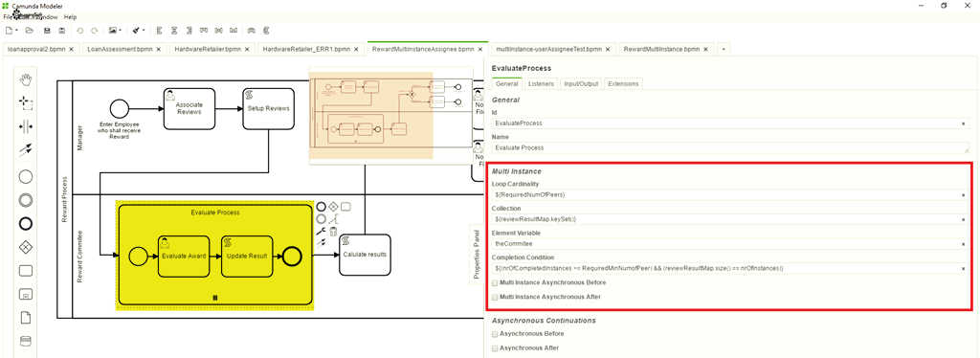Click the trash icon beside subprocess
Screen dimensions: 980x358
tap(334, 231)
